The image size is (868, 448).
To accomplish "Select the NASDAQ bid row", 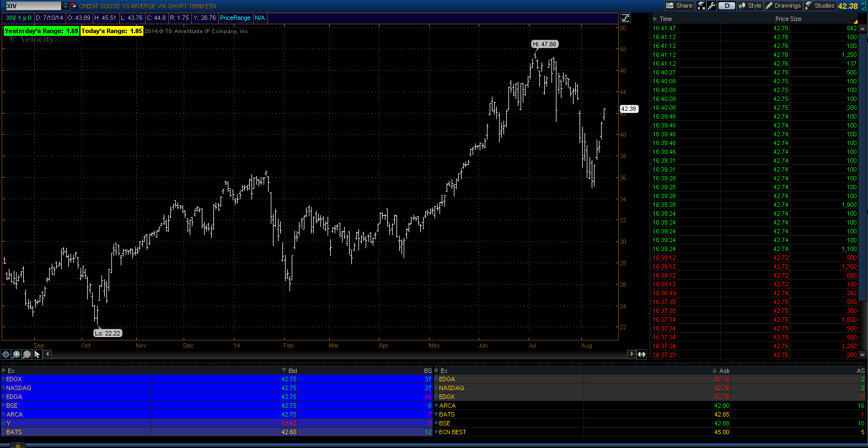I will (217, 388).
